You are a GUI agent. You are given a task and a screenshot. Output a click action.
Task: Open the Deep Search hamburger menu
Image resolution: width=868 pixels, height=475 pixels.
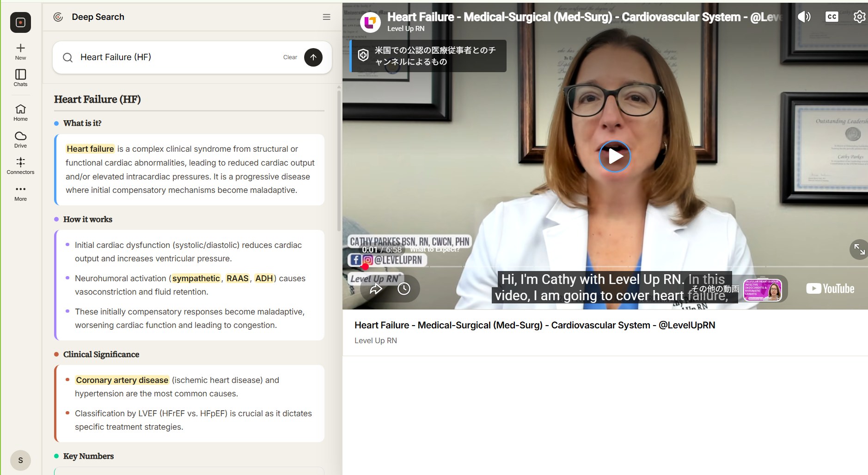tap(326, 17)
